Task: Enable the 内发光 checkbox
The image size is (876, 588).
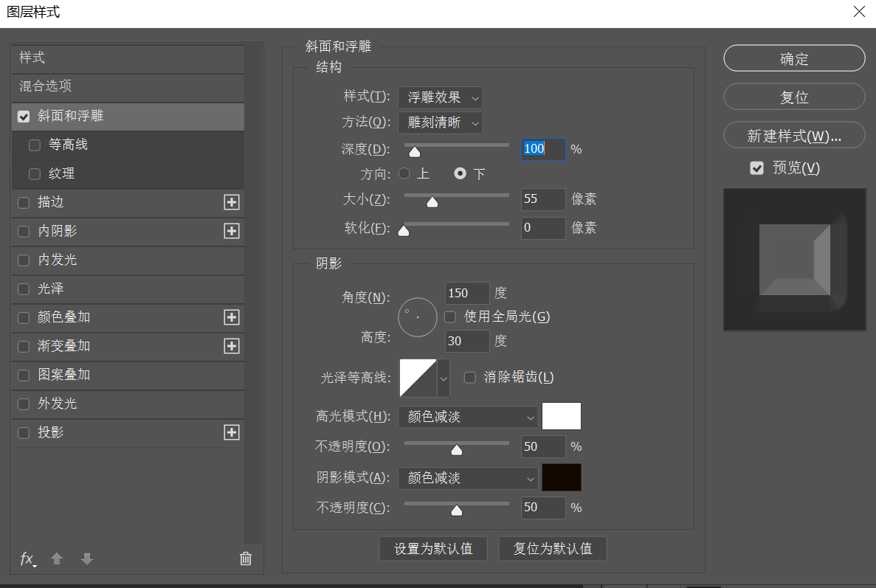Action: click(x=24, y=260)
